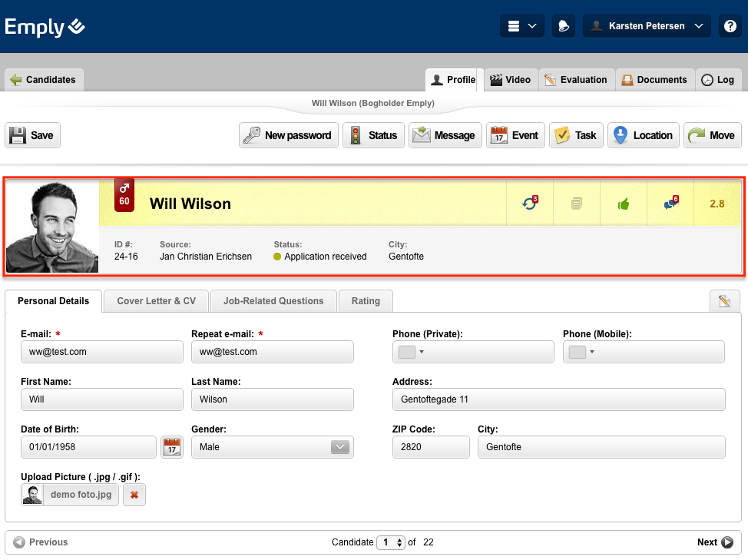Change candidate Status with traffic light button
748x560 pixels.
tap(373, 135)
